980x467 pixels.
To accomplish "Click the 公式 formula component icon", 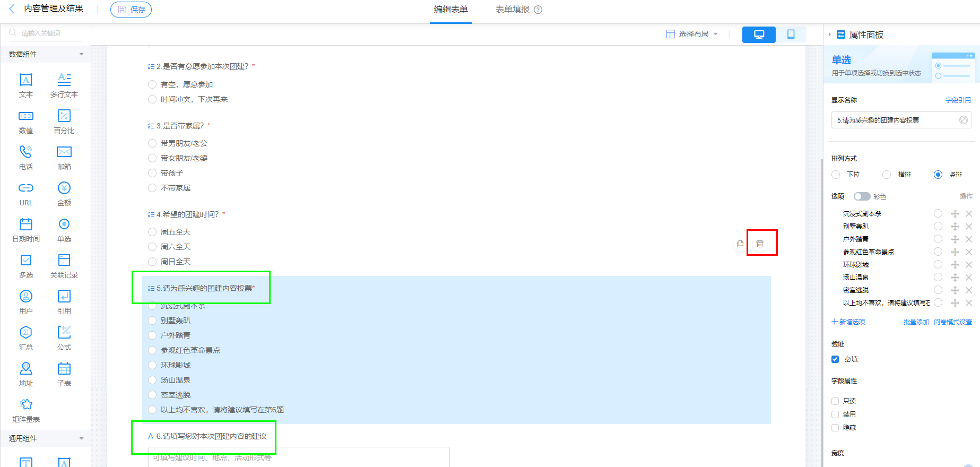I will coord(64,333).
